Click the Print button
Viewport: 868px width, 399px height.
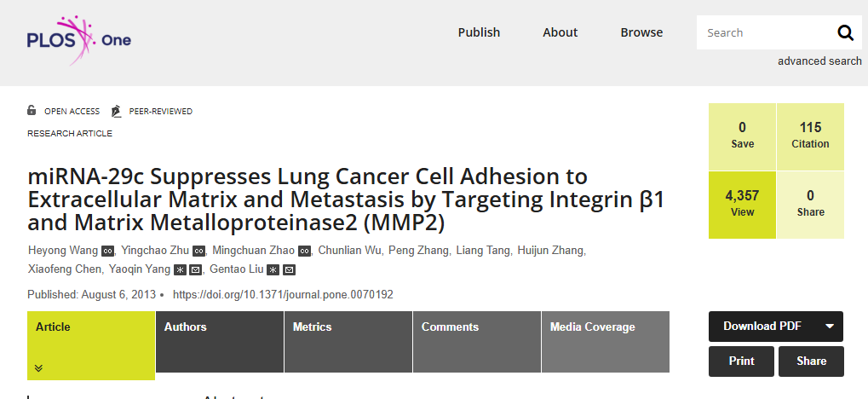coord(741,361)
